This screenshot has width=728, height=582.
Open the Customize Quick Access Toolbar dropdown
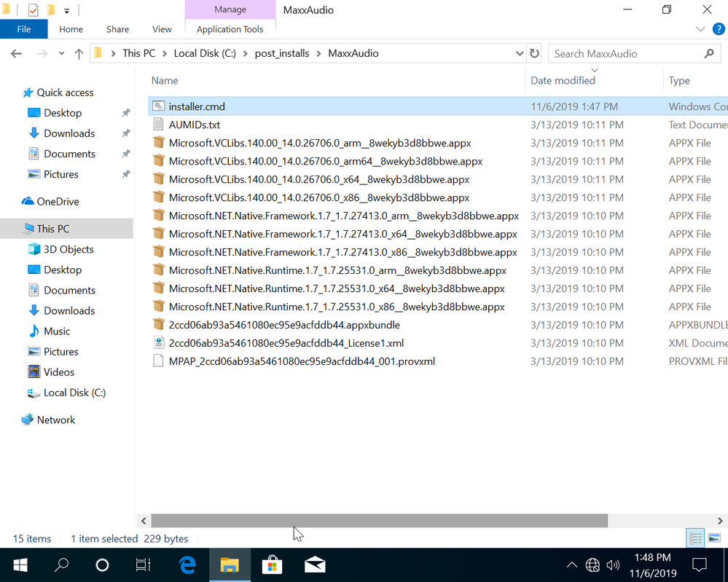tap(66, 10)
